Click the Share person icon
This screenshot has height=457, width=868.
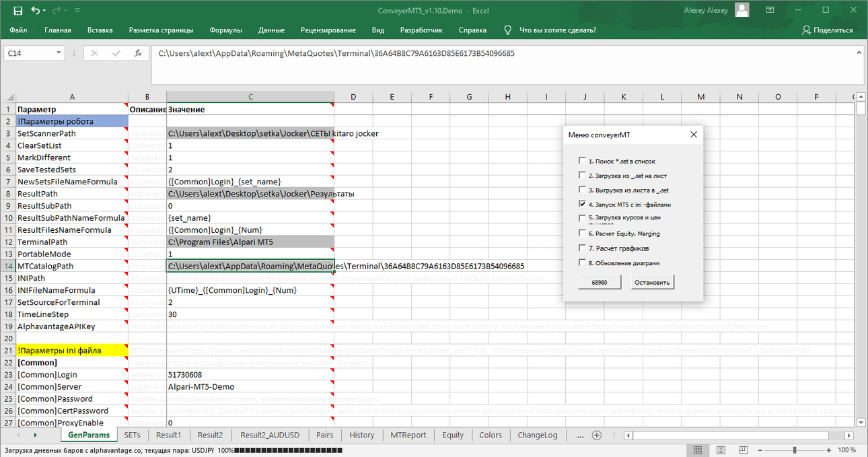point(806,30)
